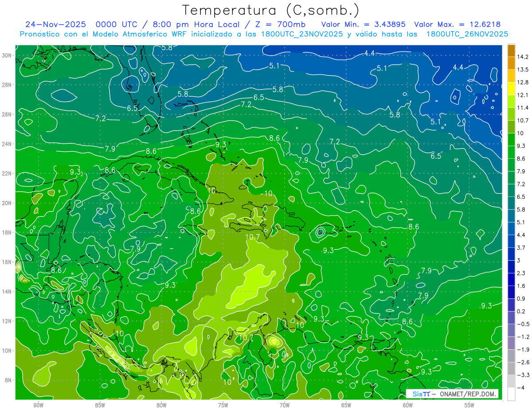532x411 pixels.
Task: Click the "75W" longitude axis label
Action: pyautogui.click(x=223, y=405)
